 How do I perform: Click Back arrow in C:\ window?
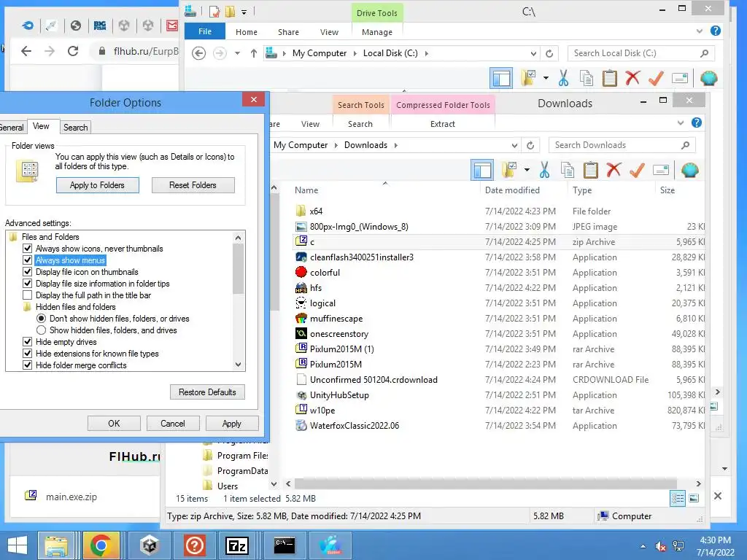(198, 53)
